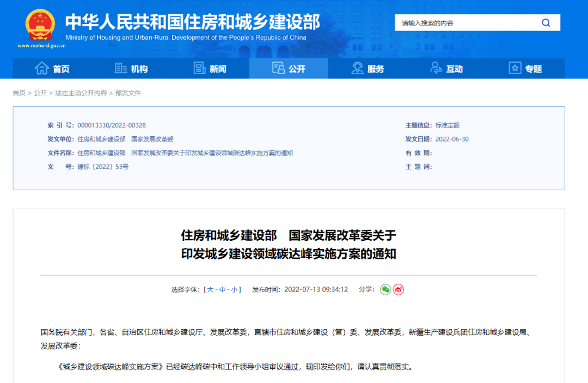Select the theme value 标准定额
The width and height of the screenshot is (588, 383).
pos(448,125)
